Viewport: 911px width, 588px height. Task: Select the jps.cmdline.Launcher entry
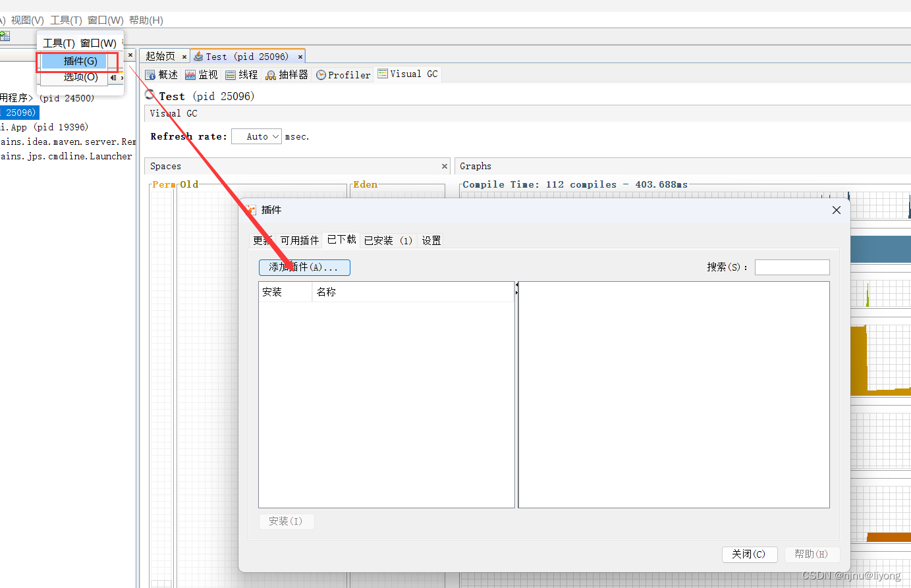[66, 156]
